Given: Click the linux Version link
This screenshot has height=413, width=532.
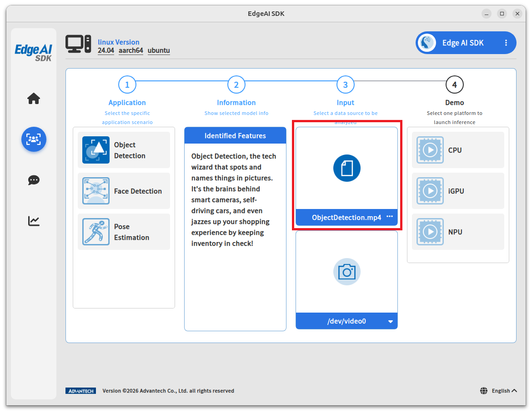Looking at the screenshot, I should pos(118,42).
